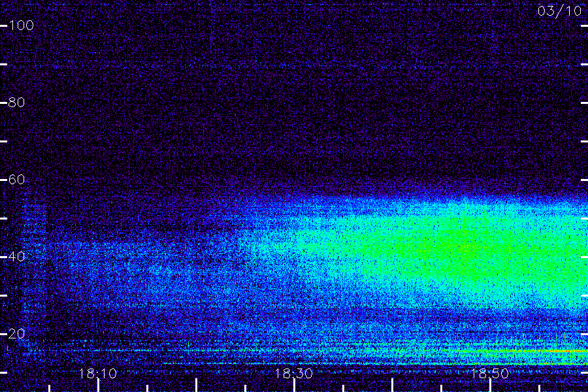The width and height of the screenshot is (588, 392).
Task: Click the time tick mark below 18:10
Action: tap(98, 385)
